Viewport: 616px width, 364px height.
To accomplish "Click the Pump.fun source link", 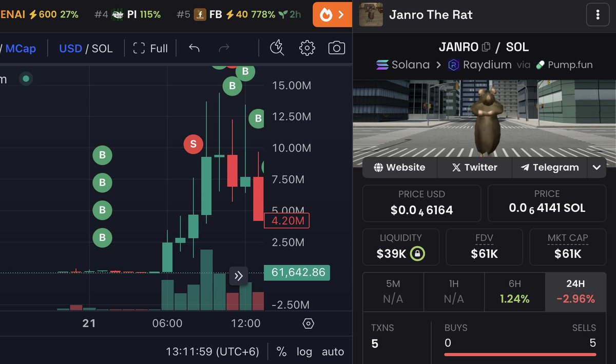I will click(564, 65).
